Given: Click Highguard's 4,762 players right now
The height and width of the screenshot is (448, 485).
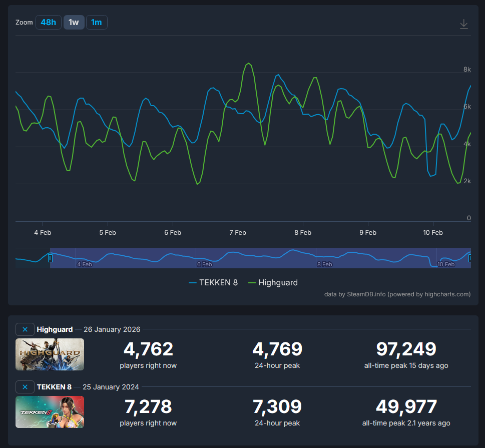Looking at the screenshot, I should [x=148, y=349].
